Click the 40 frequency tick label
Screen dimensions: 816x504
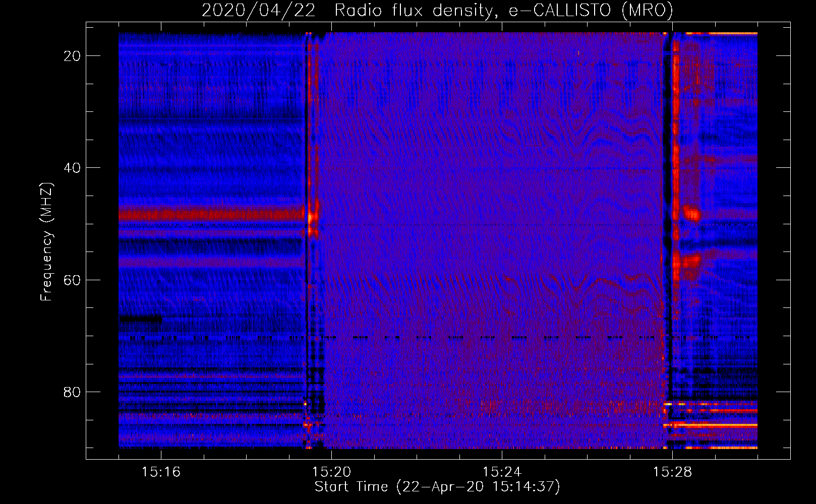[x=72, y=168]
